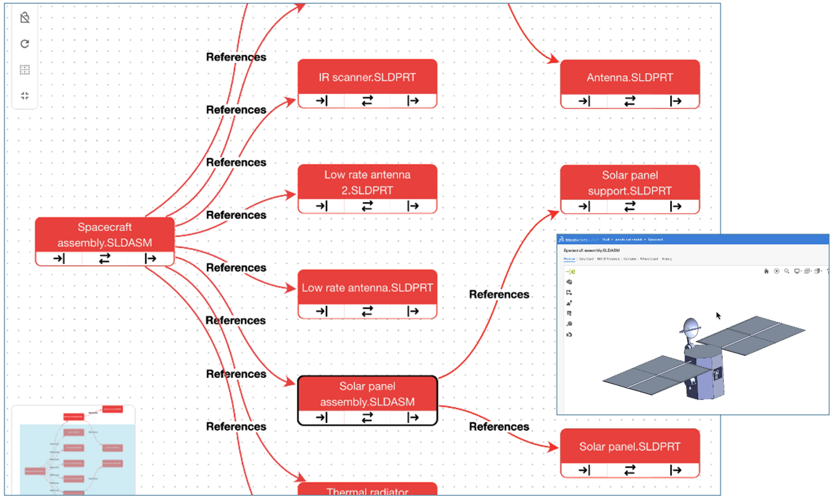This screenshot has width=836, height=504.
Task: Click the Vault breadcrumb link in the blue bar
Action: click(x=605, y=240)
